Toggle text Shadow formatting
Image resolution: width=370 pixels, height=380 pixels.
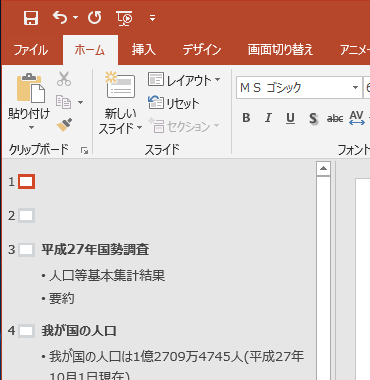[x=313, y=119]
